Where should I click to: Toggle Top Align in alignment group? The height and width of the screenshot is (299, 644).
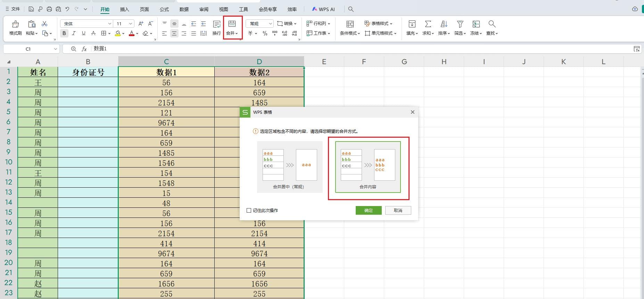[x=165, y=24]
